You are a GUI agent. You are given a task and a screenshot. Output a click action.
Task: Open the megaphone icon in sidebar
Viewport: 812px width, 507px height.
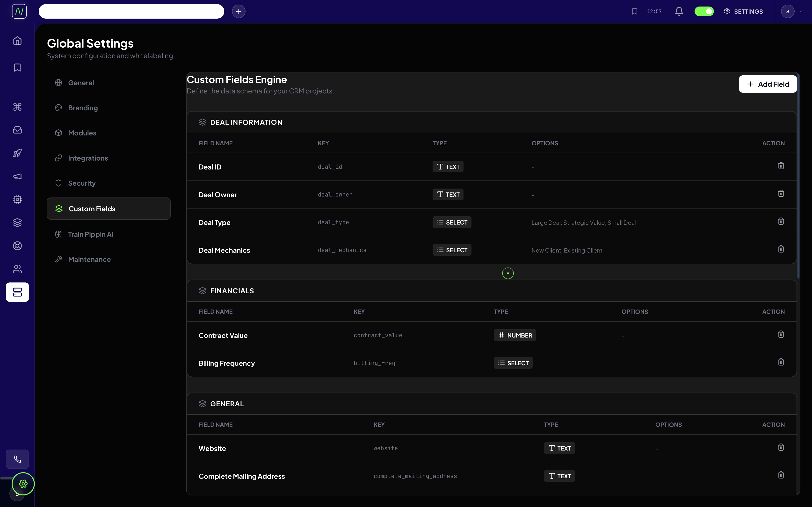coord(17,176)
